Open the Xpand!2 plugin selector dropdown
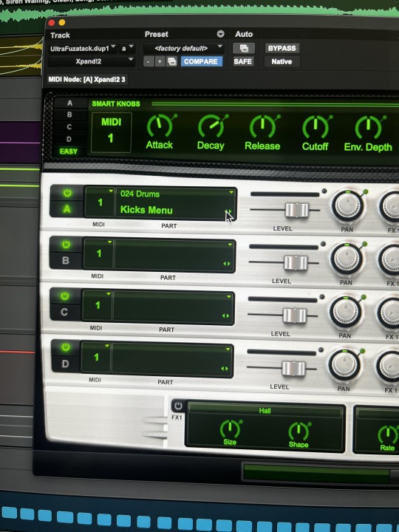This screenshot has width=399, height=532. click(91, 61)
